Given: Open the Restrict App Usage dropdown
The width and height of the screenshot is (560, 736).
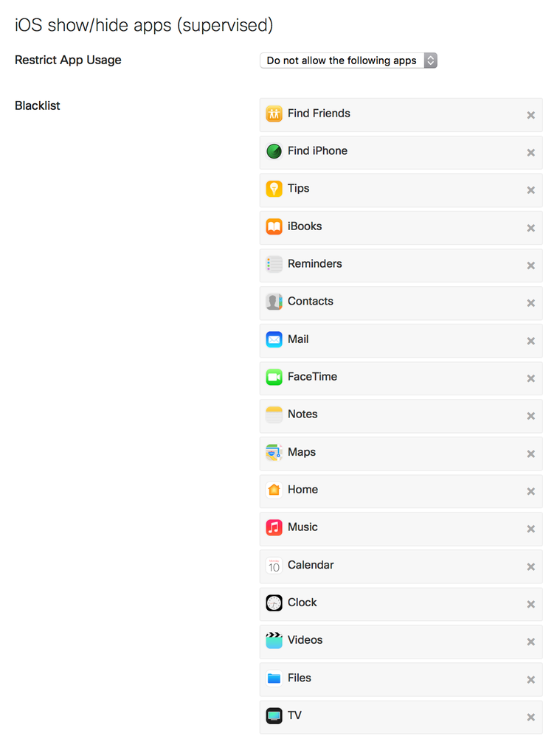Looking at the screenshot, I should pos(348,60).
